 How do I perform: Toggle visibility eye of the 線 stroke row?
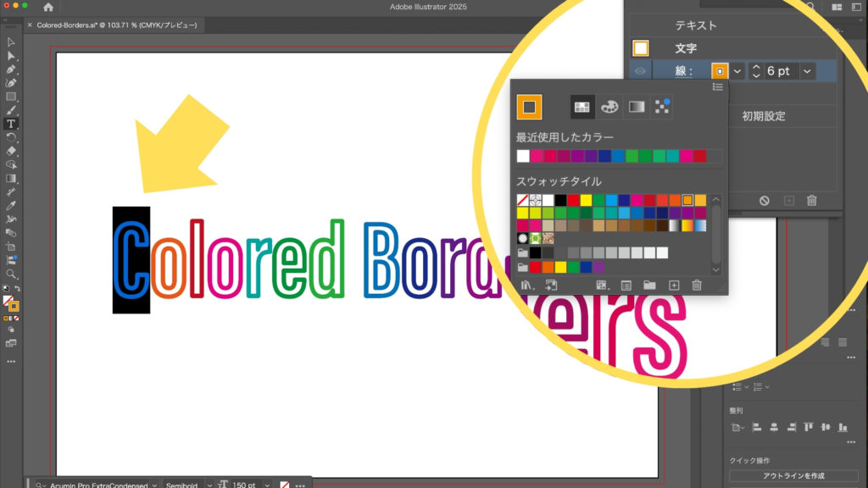[x=641, y=71]
